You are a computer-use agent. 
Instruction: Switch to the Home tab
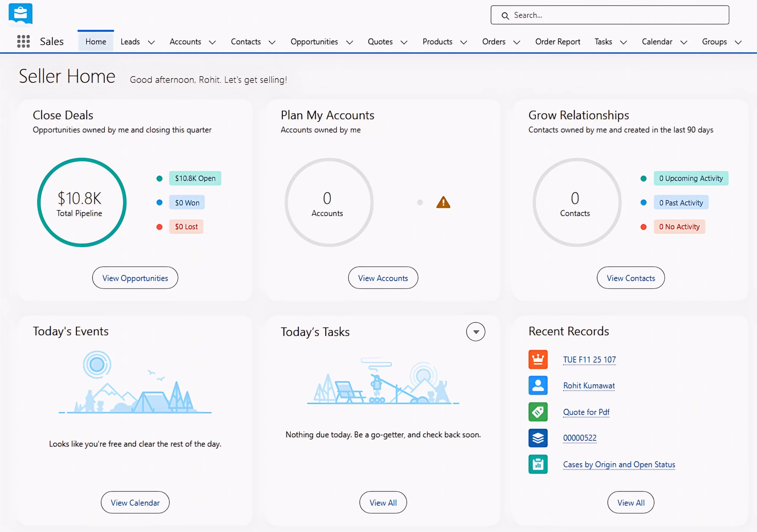[96, 42]
